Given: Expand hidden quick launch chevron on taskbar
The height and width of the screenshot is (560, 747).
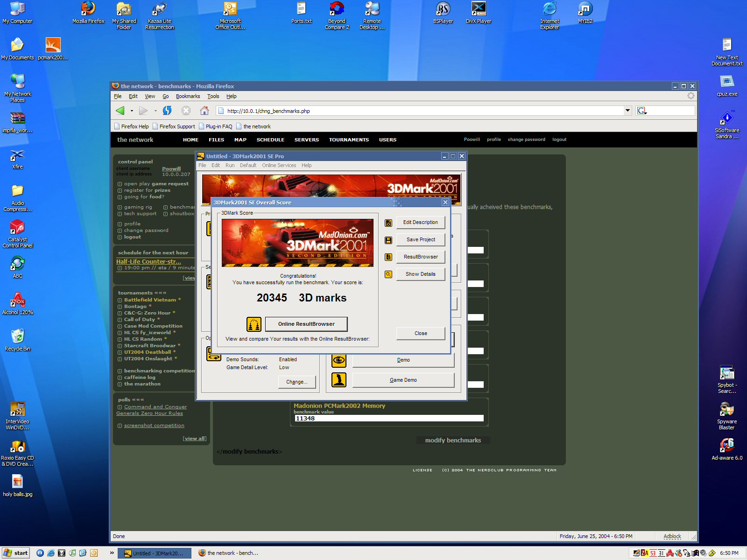Looking at the screenshot, I should (112, 553).
